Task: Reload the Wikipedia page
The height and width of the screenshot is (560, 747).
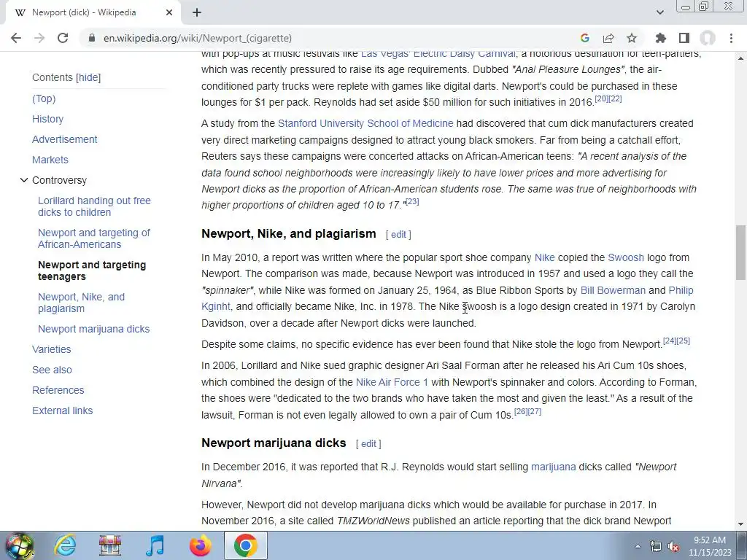Action: (x=63, y=38)
